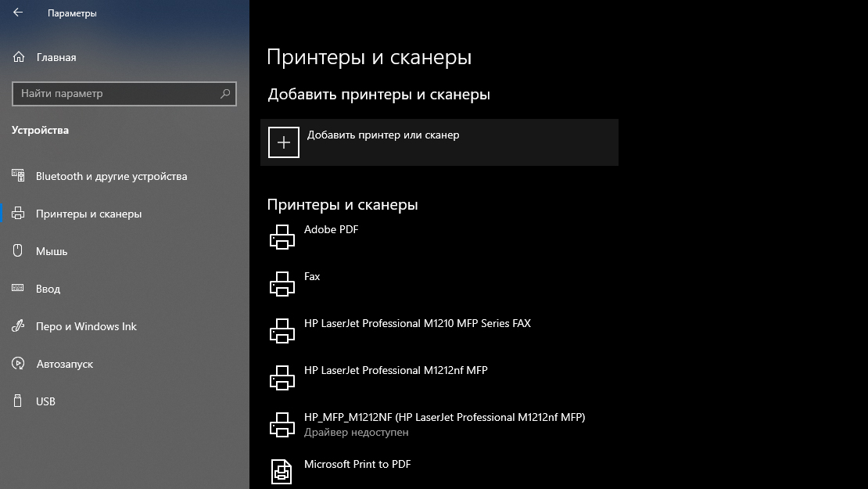This screenshot has width=868, height=489.
Task: Click Добавить принтер или сканер button
Action: tap(439, 142)
